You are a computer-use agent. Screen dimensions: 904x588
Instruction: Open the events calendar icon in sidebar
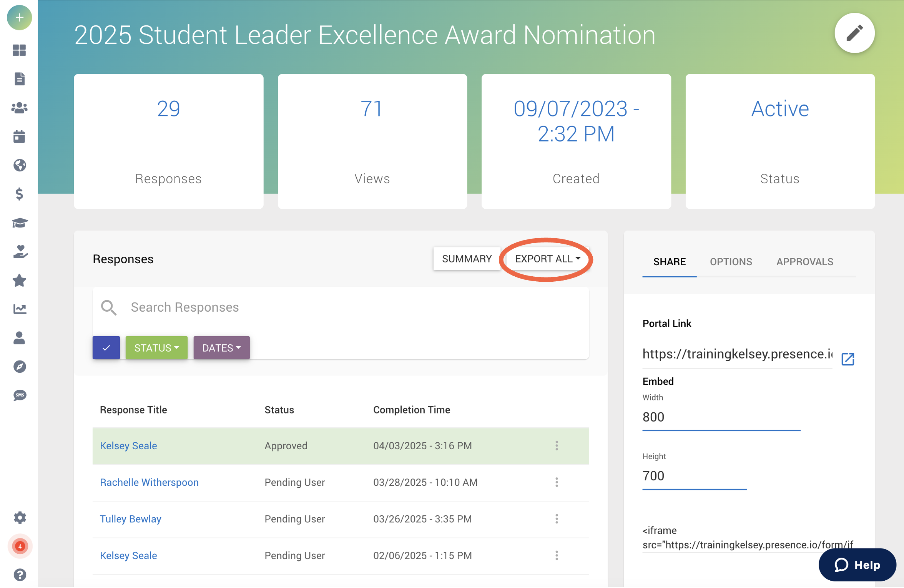click(x=19, y=136)
